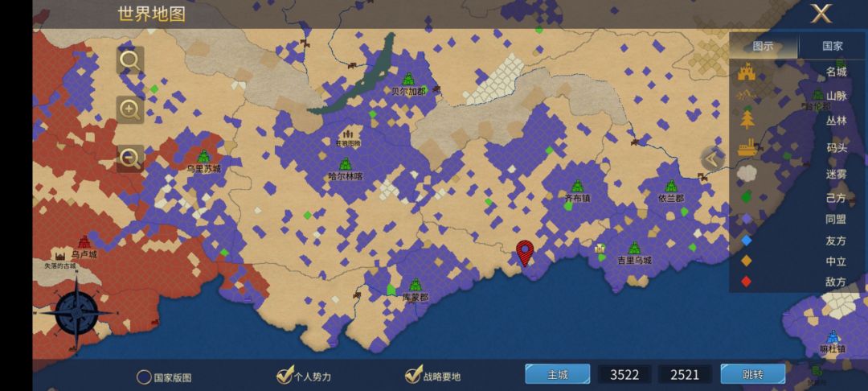This screenshot has height=391, width=868.
Task: Select the 苍狼部落 tribe icon
Action: pos(348,134)
